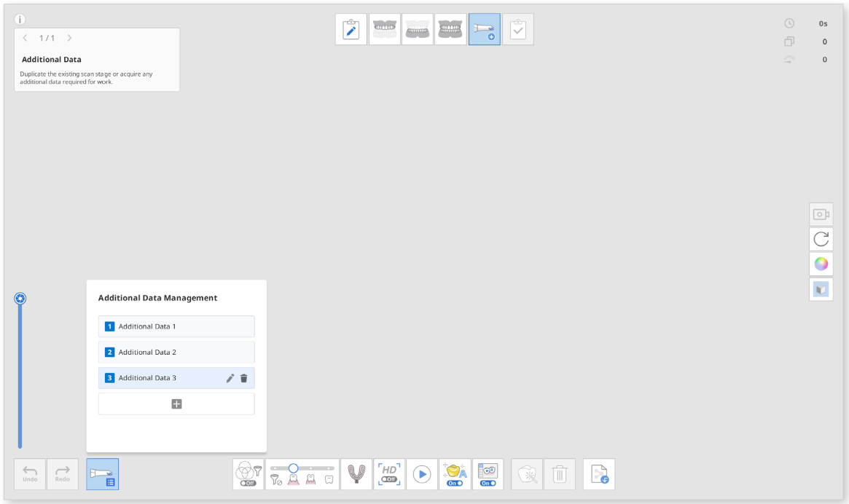Image resolution: width=849 pixels, height=504 pixels.
Task: Set the filtering level slider handle
Action: pos(293,468)
